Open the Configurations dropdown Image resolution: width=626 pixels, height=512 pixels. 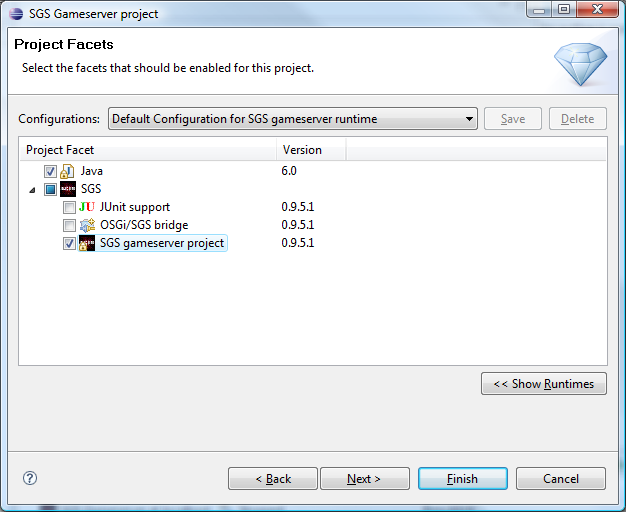coord(293,119)
